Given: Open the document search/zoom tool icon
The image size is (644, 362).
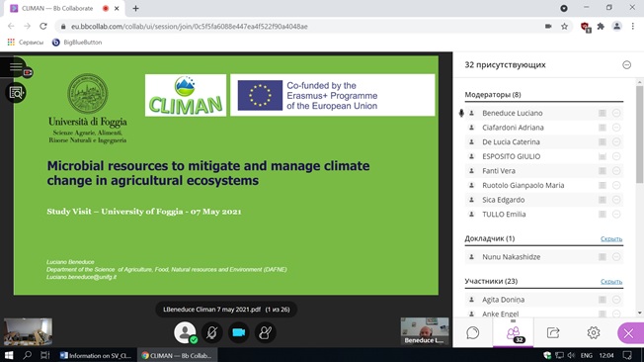Looking at the screenshot, I should pyautogui.click(x=16, y=93).
